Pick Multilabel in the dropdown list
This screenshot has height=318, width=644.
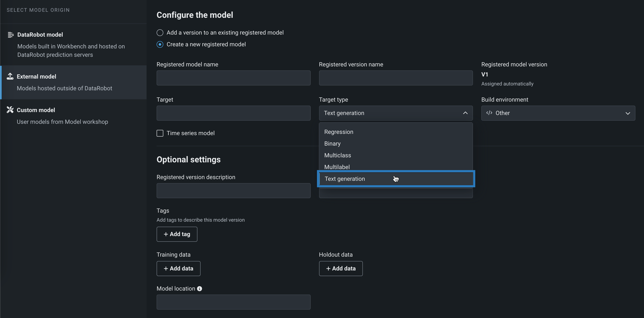click(337, 167)
